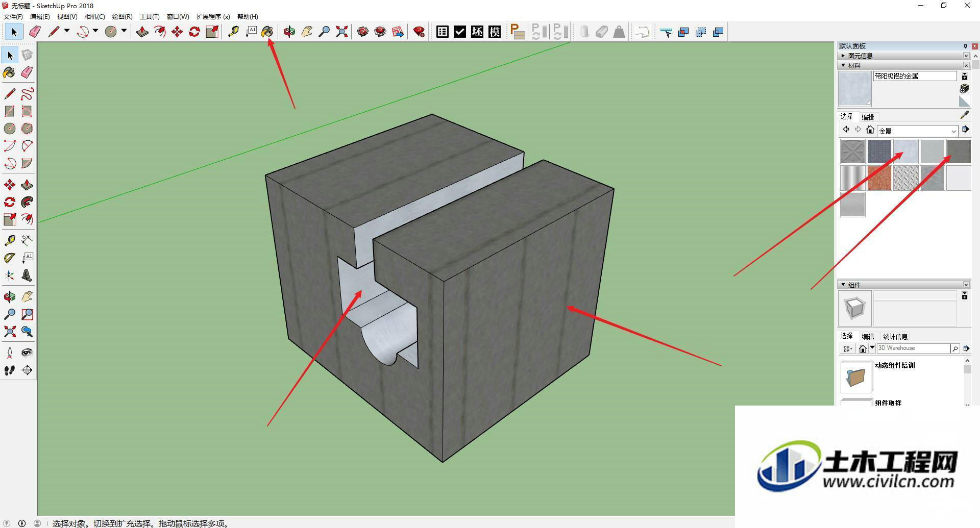
Task: Open circle tool dropdown arrow
Action: click(124, 31)
